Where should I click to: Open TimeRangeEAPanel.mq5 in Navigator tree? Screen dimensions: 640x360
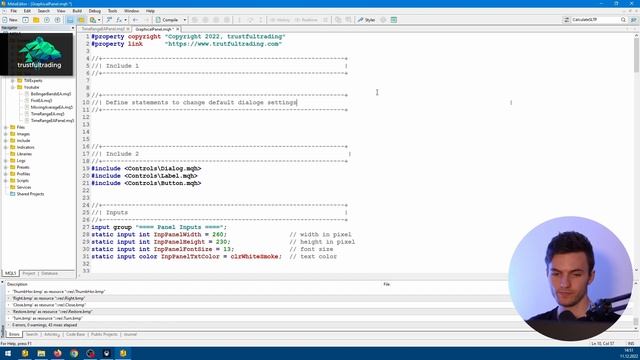click(x=52, y=120)
